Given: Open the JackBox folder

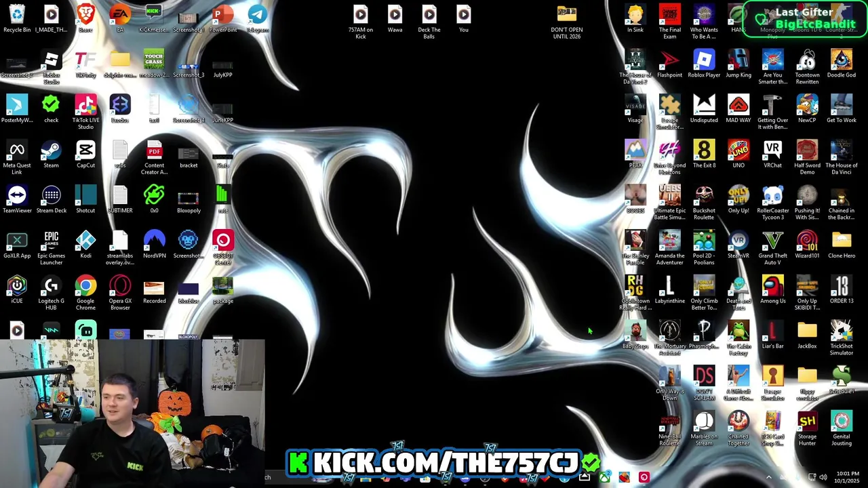Looking at the screenshot, I should coord(807,335).
